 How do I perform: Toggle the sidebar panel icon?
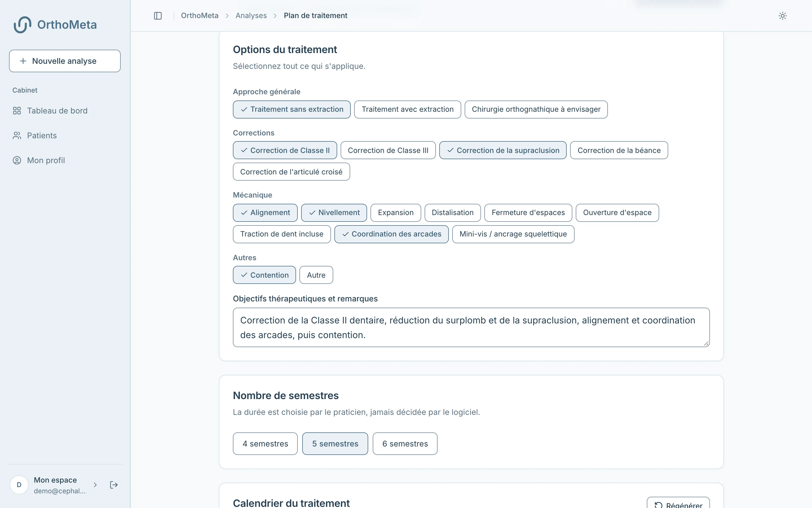tap(158, 16)
